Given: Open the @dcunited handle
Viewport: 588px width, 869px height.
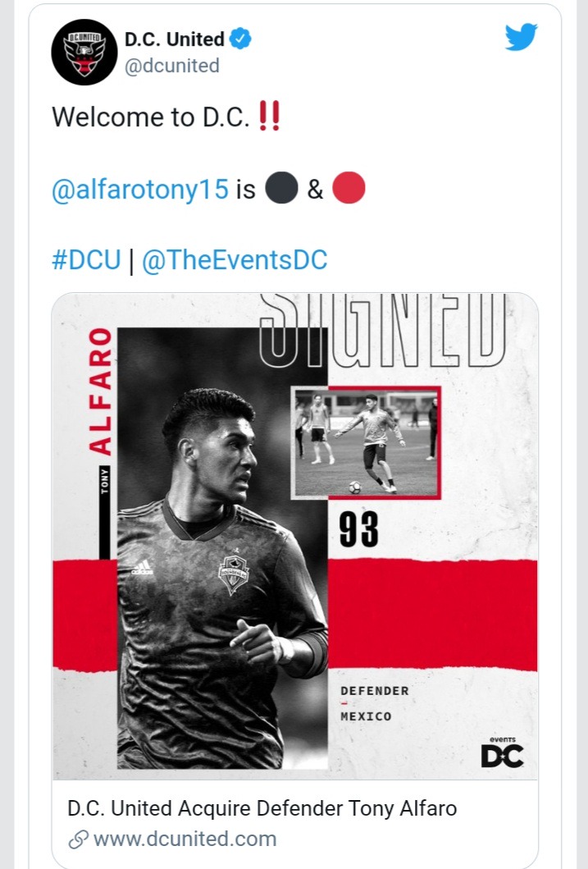Looking at the screenshot, I should click(x=172, y=66).
